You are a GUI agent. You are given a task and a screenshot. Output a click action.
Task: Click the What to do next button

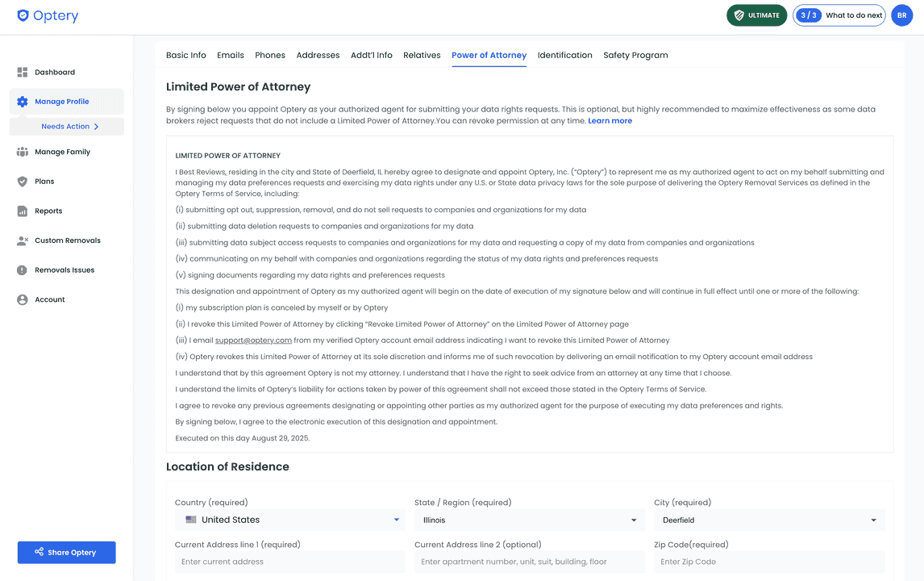coord(839,15)
